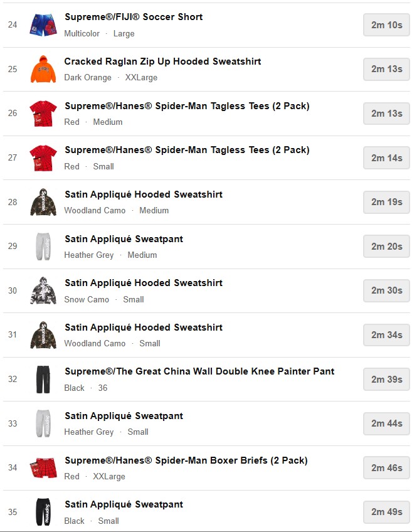This screenshot has height=532, width=412.
Task: Click the black Painter Pant thumbnail
Action: point(43,379)
